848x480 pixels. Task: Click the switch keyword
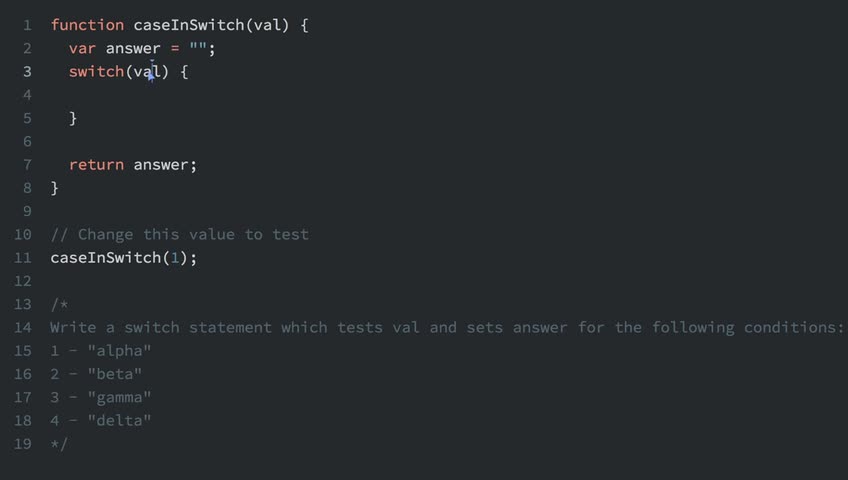(96, 72)
